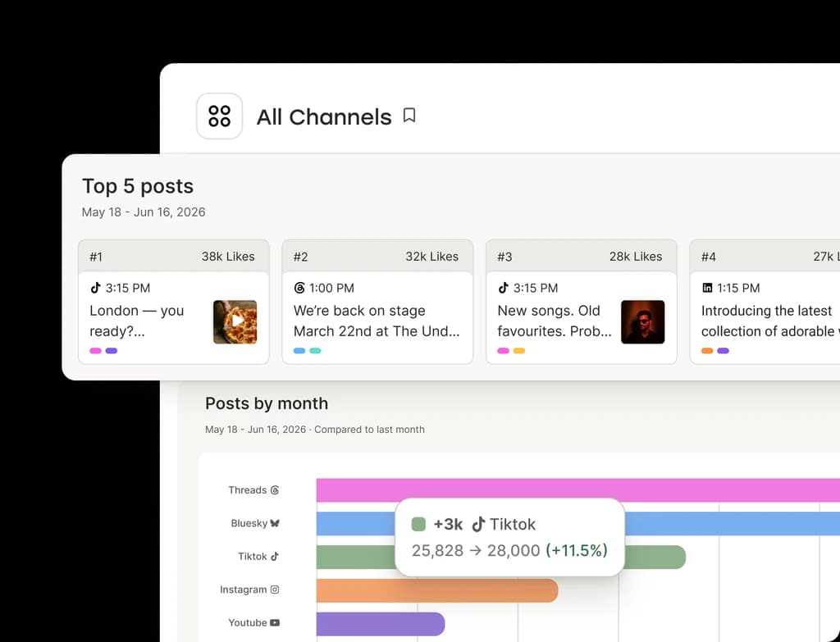Click '28k Likes' on post #3
This screenshot has height=642, width=840.
636,257
